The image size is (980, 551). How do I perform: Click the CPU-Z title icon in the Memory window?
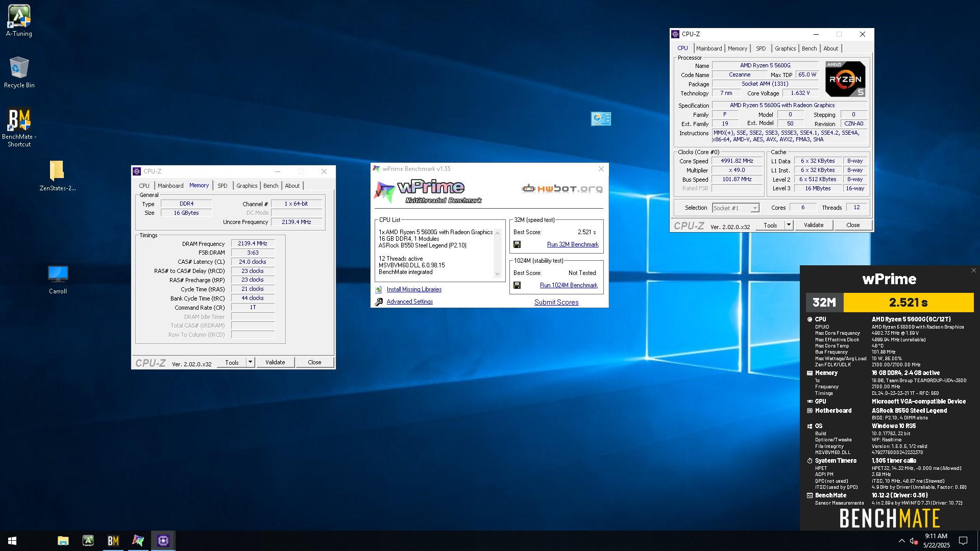point(137,171)
